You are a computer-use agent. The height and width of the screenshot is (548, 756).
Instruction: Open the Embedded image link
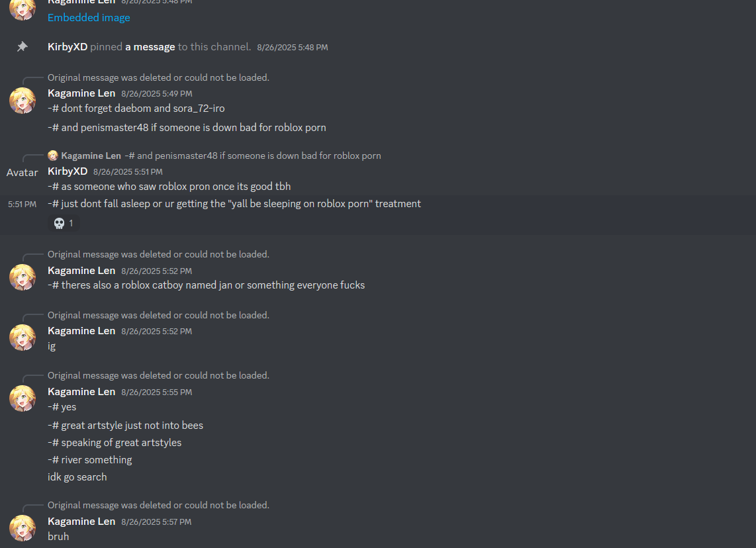coord(89,18)
